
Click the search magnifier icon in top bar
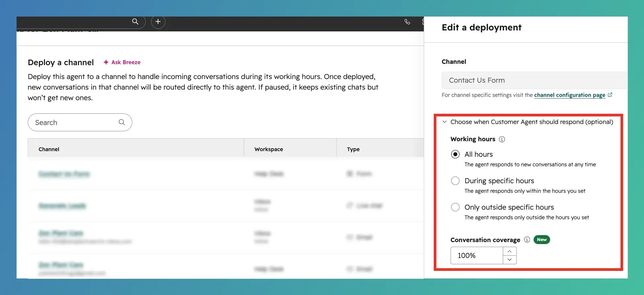click(135, 21)
